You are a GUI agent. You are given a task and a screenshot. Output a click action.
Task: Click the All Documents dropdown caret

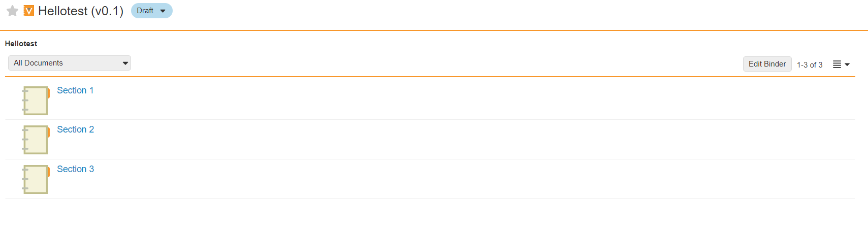pos(125,63)
